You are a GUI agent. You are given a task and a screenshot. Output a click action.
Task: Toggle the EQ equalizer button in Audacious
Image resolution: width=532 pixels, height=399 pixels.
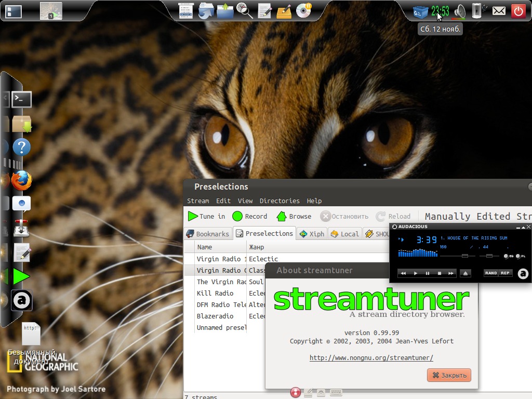[508, 256]
